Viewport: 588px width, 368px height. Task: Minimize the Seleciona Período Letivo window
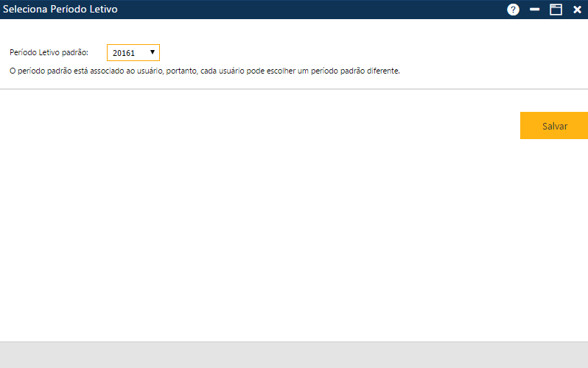click(x=535, y=10)
